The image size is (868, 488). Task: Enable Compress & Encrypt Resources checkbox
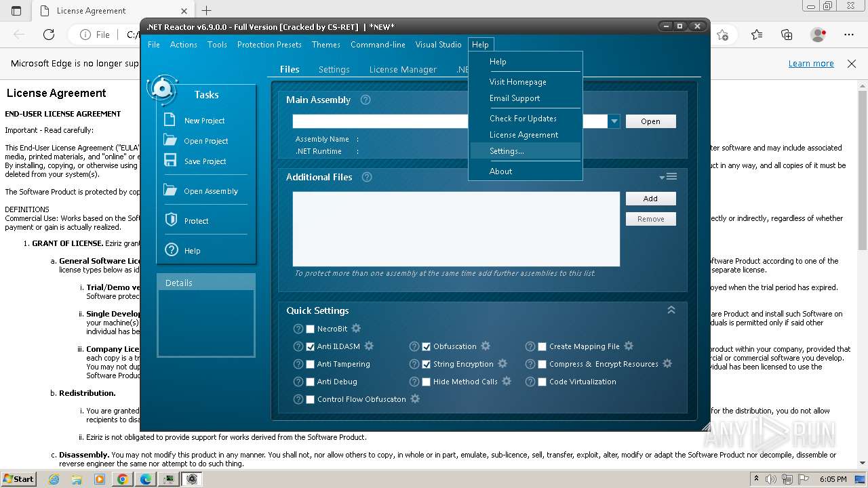(x=542, y=364)
